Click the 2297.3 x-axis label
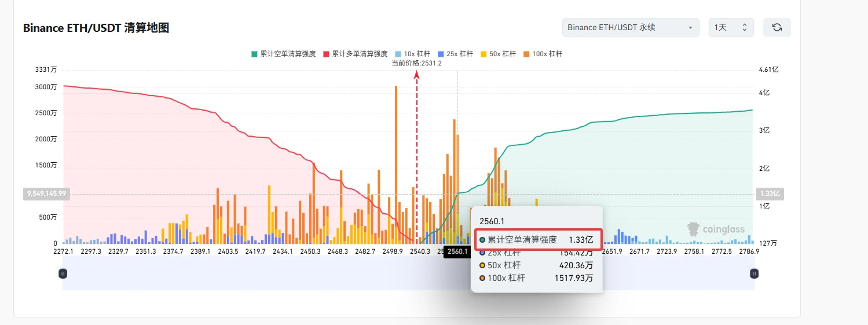 click(x=91, y=251)
